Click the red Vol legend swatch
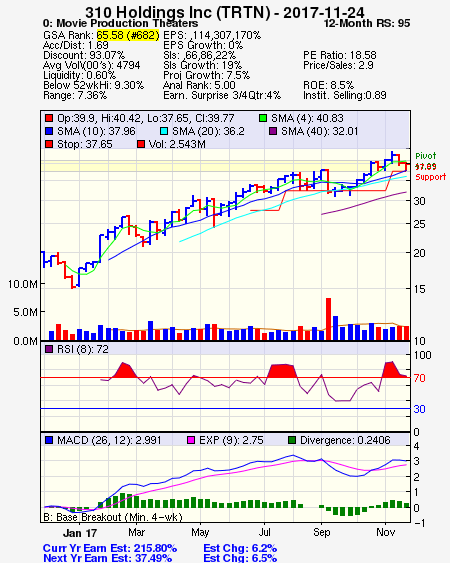 pos(141,144)
